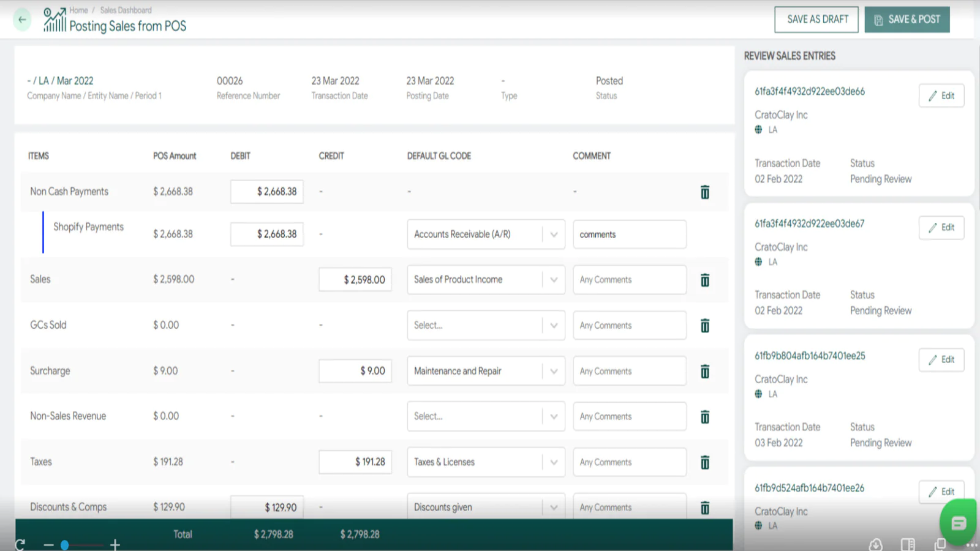Edit sales entry 61fa3f4f4932d922ee03de66

[941, 96]
